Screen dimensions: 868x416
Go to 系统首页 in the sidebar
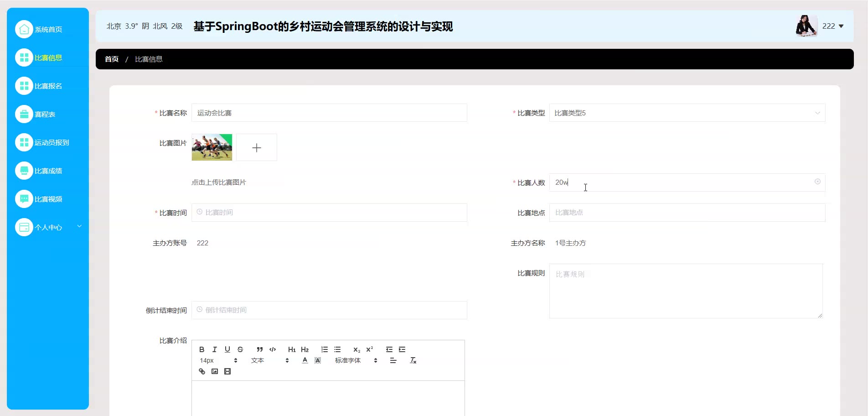pyautogui.click(x=48, y=29)
